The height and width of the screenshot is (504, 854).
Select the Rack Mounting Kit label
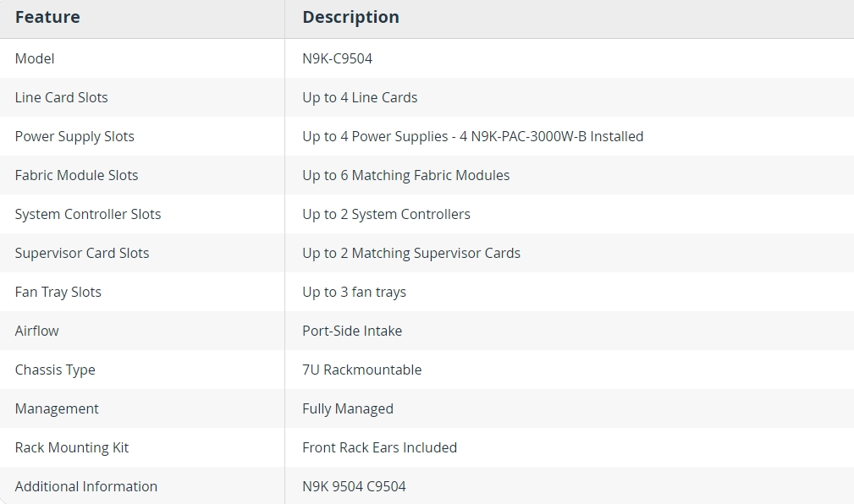[71, 447]
